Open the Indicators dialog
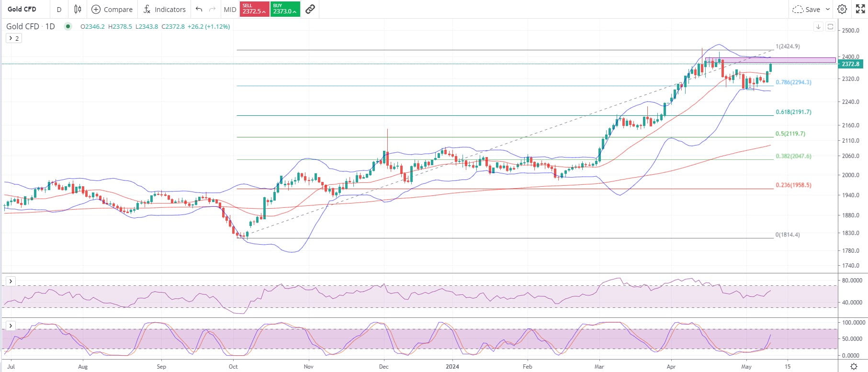The height and width of the screenshot is (372, 868). [164, 9]
